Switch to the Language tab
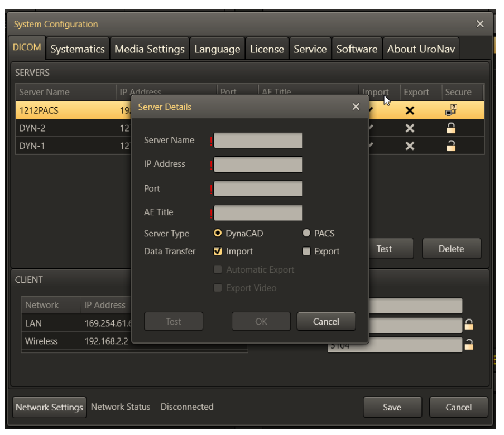The image size is (504, 435). [217, 49]
